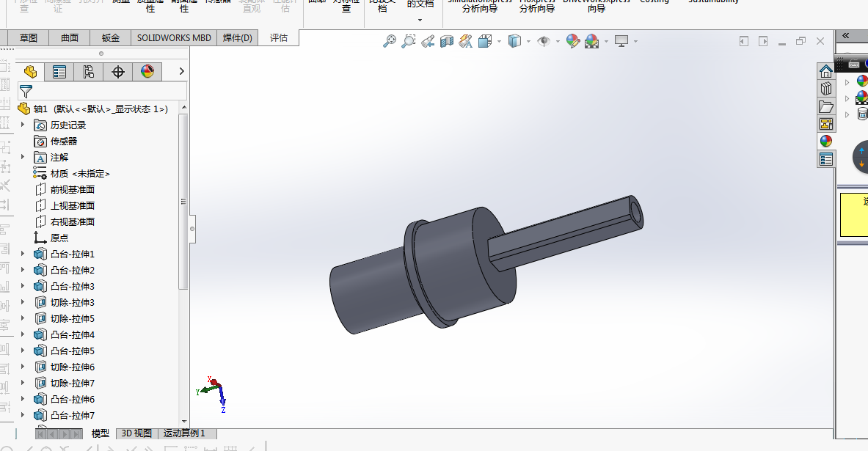Show more manager tabs with the right arrow

coord(181,71)
